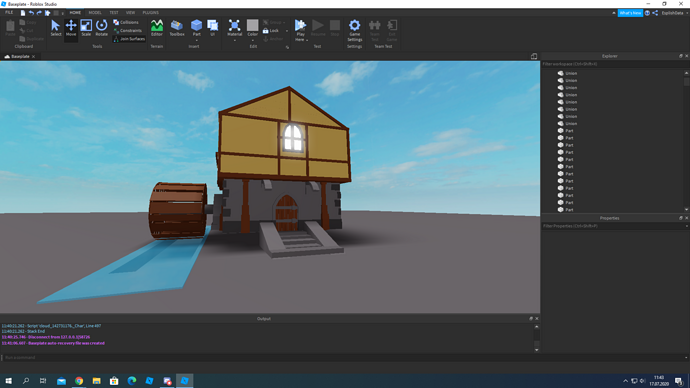Switch to the PLUGINS ribbon tab
690x388 pixels.
(151, 13)
